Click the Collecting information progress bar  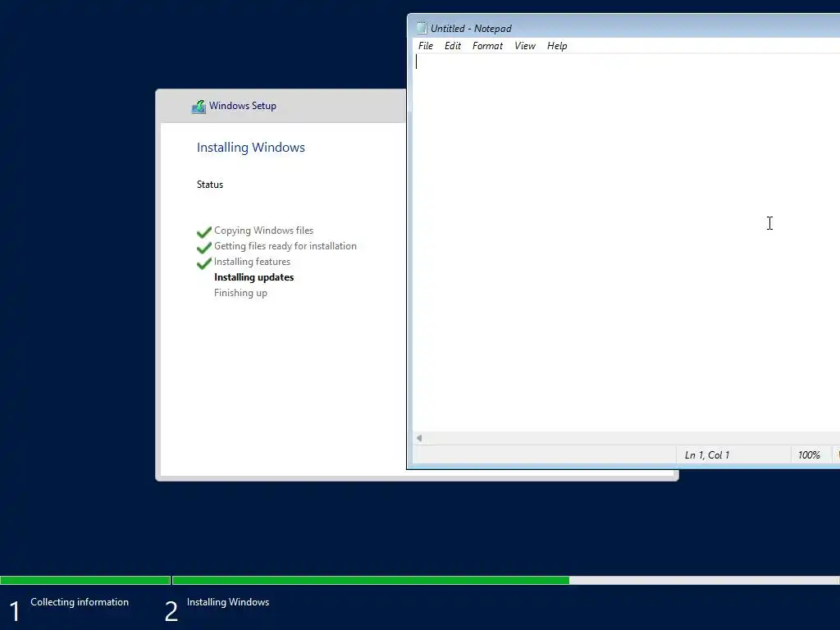pos(85,580)
